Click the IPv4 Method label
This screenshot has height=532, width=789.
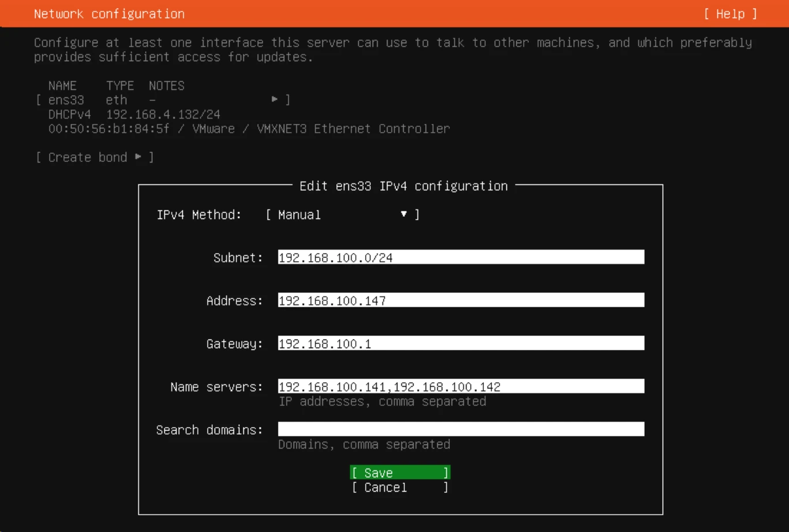click(x=199, y=215)
